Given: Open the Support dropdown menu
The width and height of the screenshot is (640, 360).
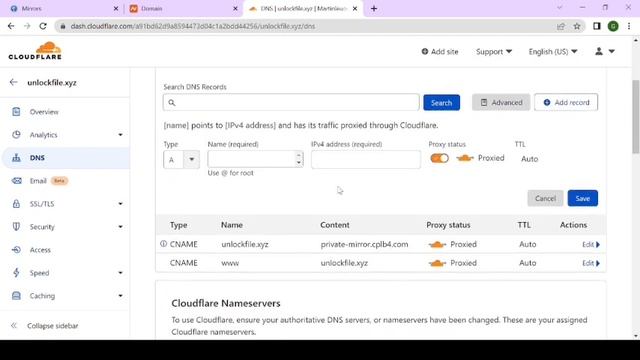Looking at the screenshot, I should [x=494, y=51].
